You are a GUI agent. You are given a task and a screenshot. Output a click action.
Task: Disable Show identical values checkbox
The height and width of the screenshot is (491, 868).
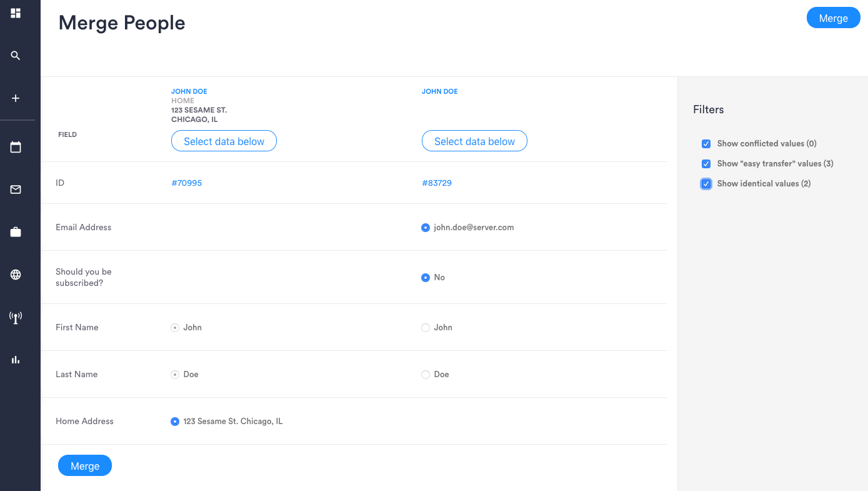click(706, 184)
